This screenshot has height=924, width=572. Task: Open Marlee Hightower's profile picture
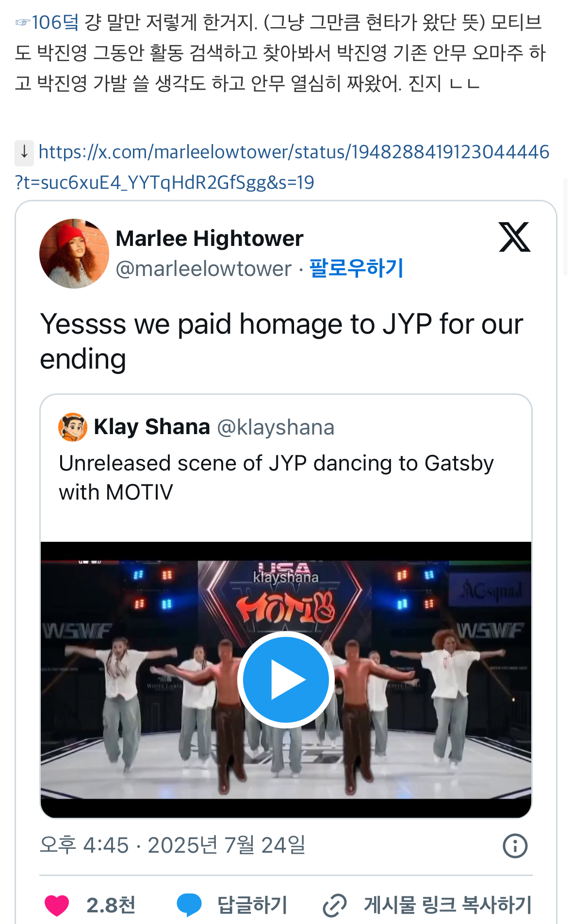74,253
